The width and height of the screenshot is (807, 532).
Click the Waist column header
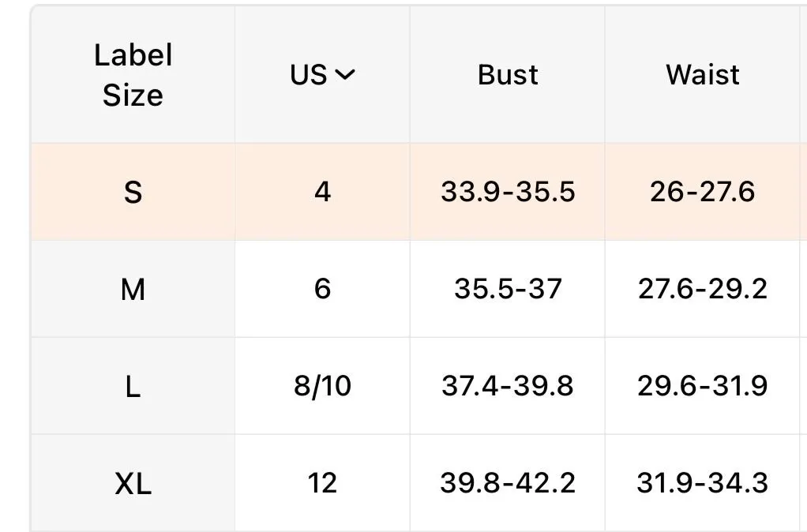(x=703, y=75)
